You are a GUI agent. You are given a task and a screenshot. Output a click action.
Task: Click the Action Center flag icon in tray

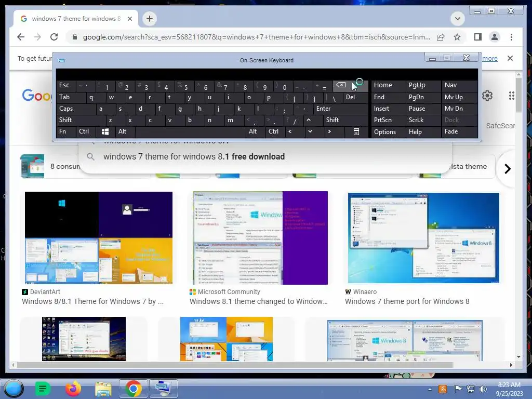458,389
